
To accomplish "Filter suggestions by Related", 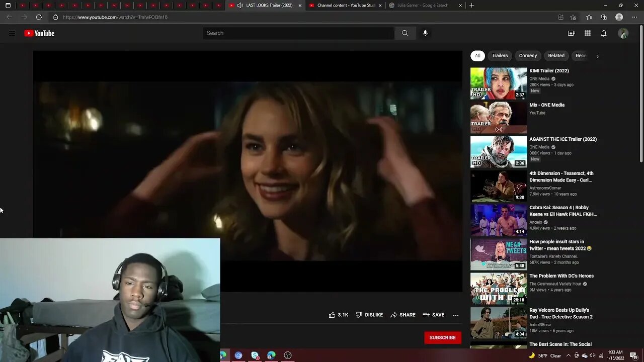I will coord(556,56).
